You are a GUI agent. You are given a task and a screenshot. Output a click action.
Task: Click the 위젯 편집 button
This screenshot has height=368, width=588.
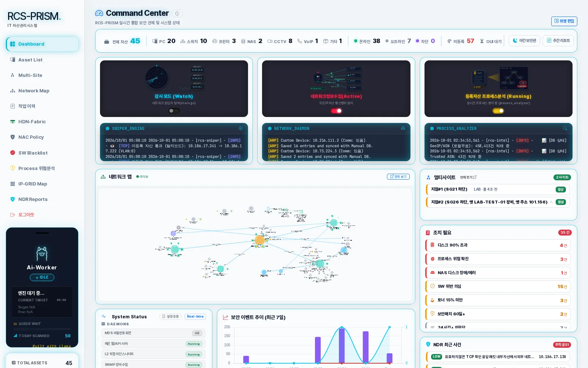point(564,21)
